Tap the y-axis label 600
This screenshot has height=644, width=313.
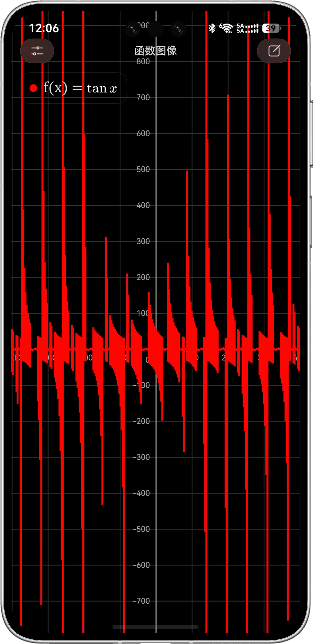tap(143, 134)
